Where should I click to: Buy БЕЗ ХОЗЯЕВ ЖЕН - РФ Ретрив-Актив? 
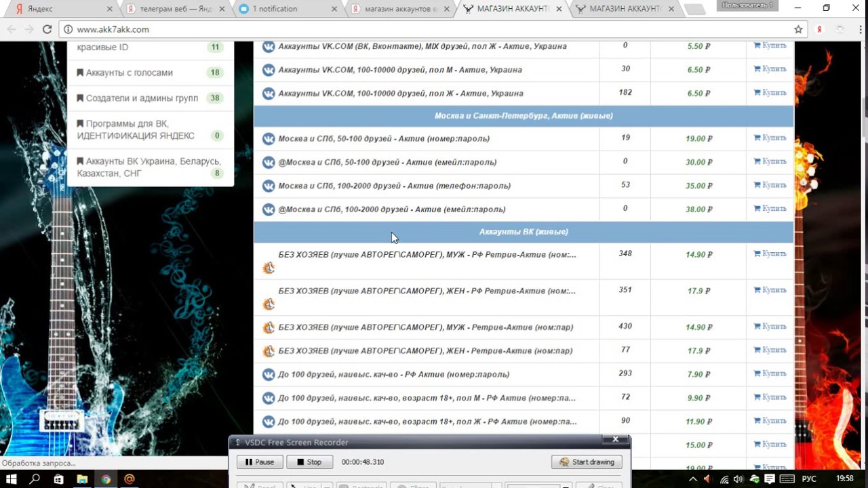(770, 290)
